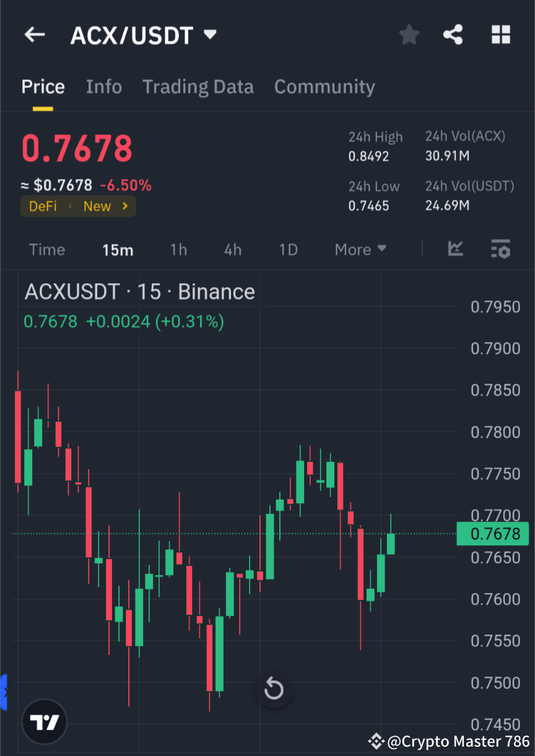The image size is (535, 756).
Task: Open the Trading Data tab
Action: tap(198, 87)
